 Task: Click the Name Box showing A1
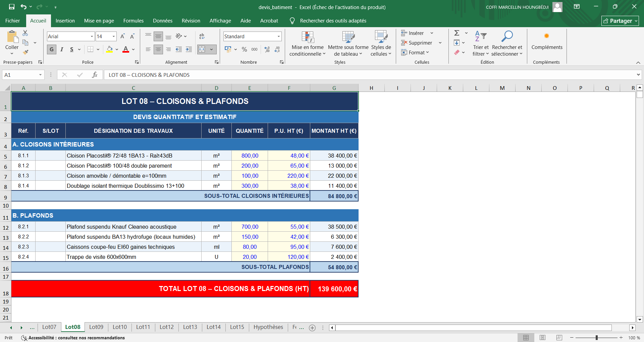coord(20,75)
